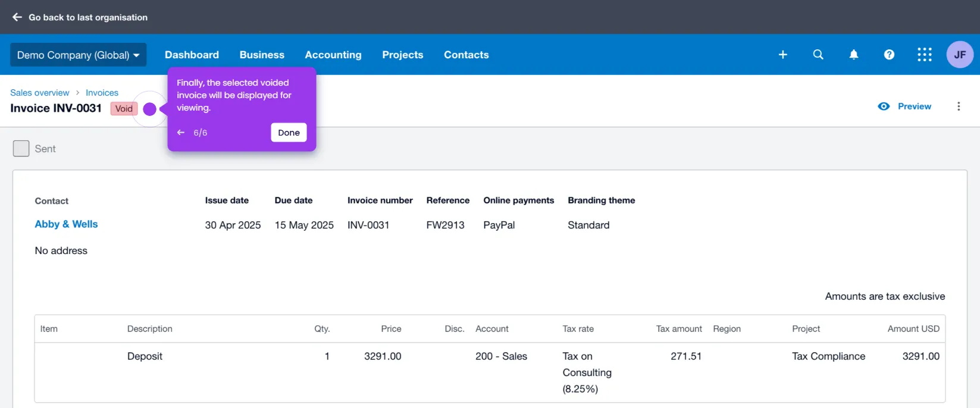This screenshot has height=408, width=980.
Task: Click the No address text
Action: coord(61,250)
